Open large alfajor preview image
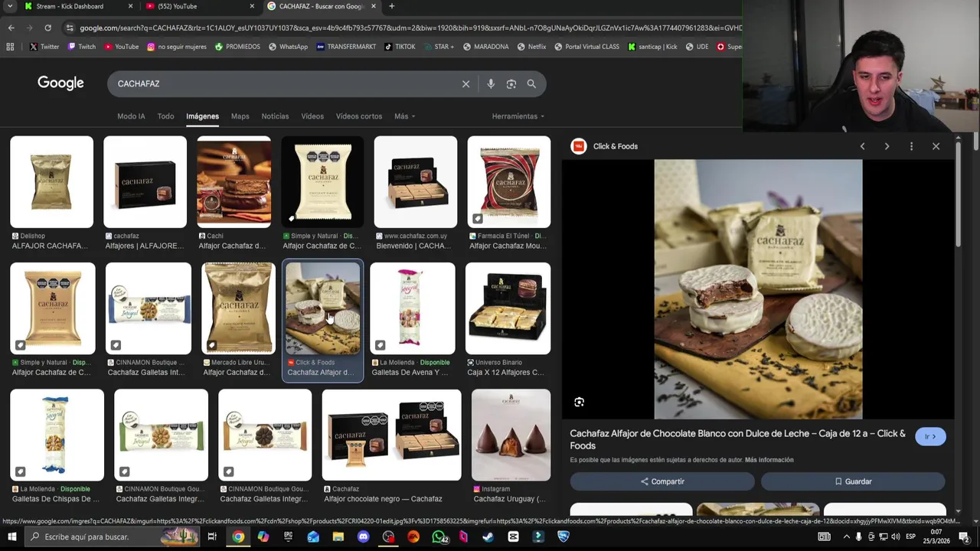This screenshot has height=551, width=980. tap(758, 289)
